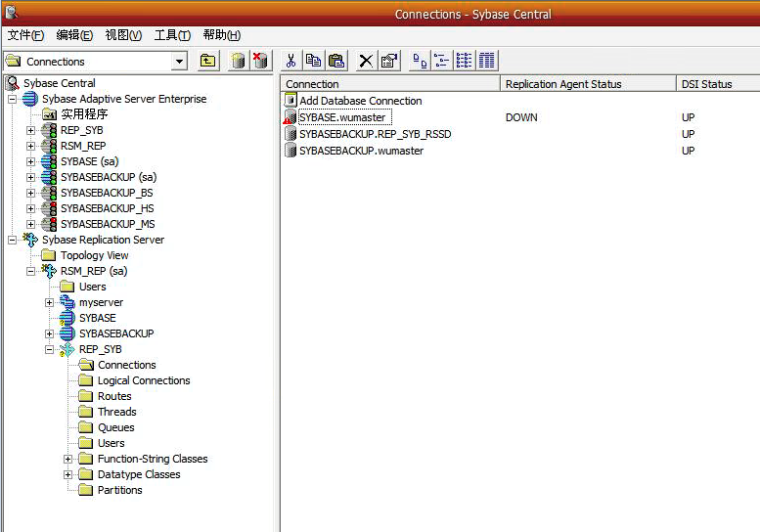Open the Properties toolbar icon

pos(389,61)
